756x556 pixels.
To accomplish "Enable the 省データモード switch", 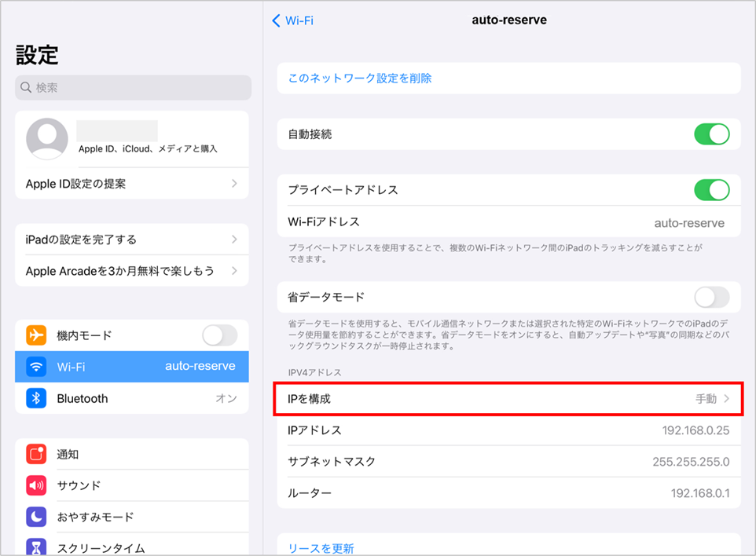I will point(711,297).
